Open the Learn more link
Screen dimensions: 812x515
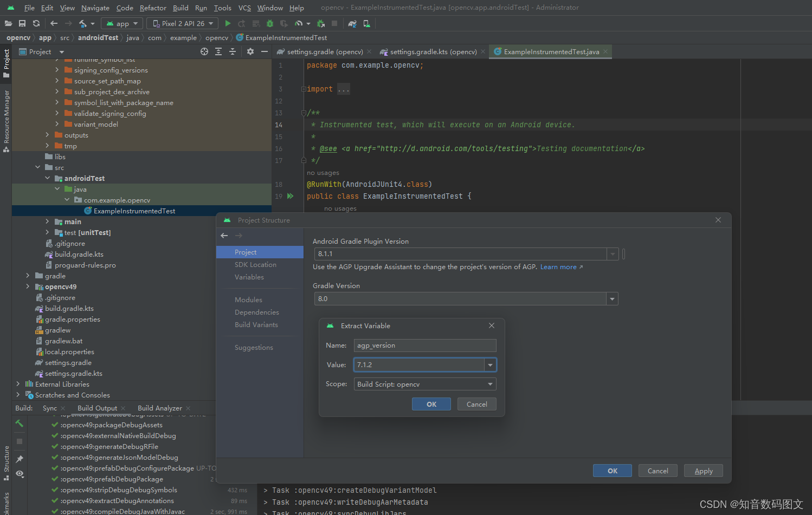[558, 266]
